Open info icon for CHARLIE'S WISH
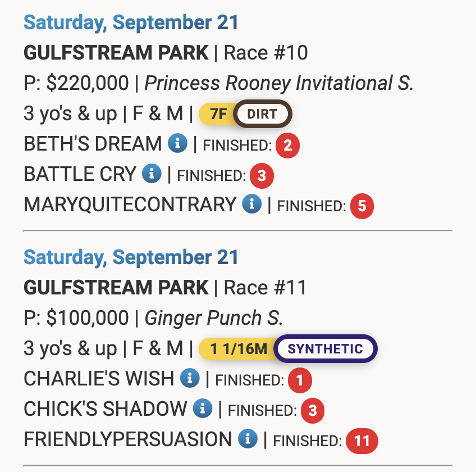 point(190,379)
